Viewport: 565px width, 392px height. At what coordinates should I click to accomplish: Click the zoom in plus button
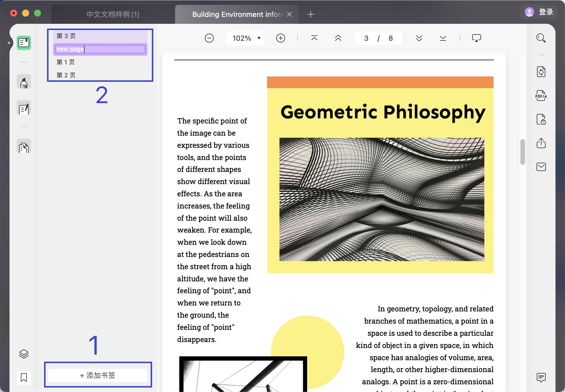pyautogui.click(x=281, y=38)
